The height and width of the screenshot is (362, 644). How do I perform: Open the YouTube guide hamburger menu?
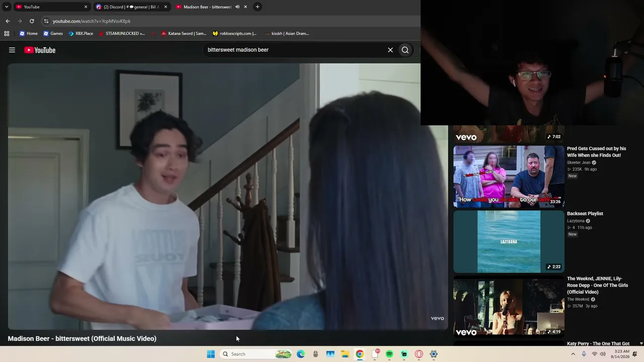[12, 50]
